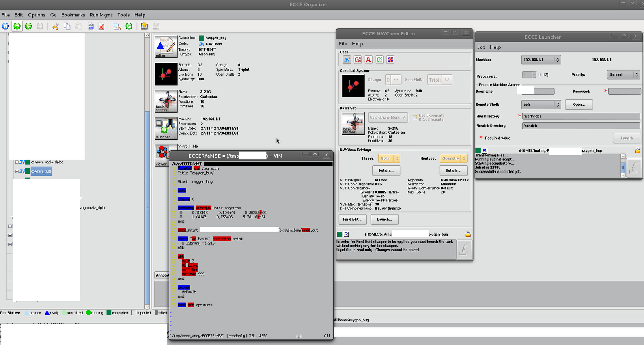Click the lock icon in NWChem Editor status
This screenshot has width=644, height=345.
point(468,234)
